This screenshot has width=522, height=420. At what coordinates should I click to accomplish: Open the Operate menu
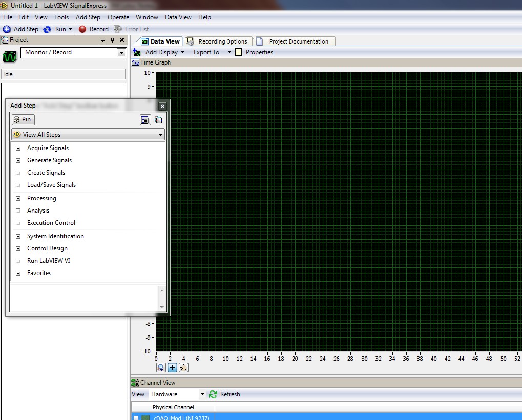pos(118,17)
